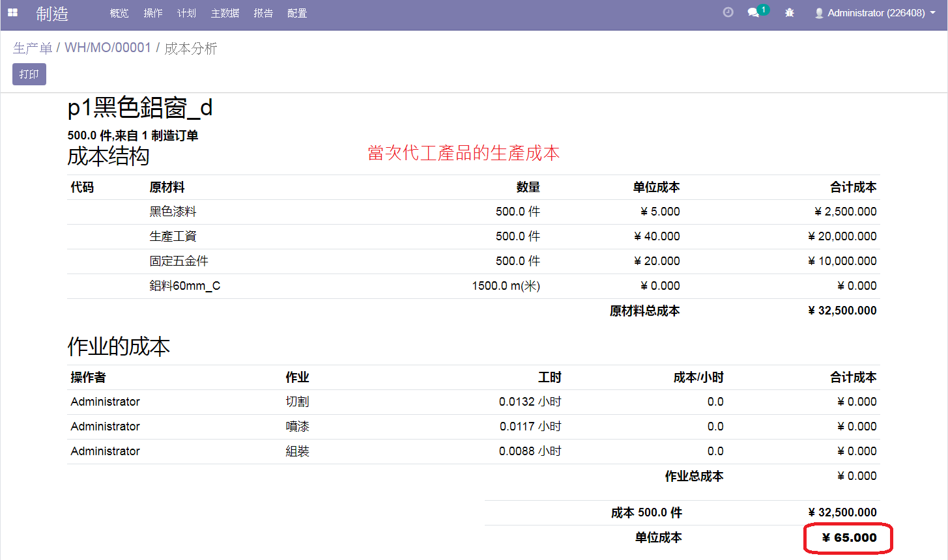The width and height of the screenshot is (948, 560).
Task: Click the ¥ 40.000 unit cost cell
Action: click(x=657, y=236)
